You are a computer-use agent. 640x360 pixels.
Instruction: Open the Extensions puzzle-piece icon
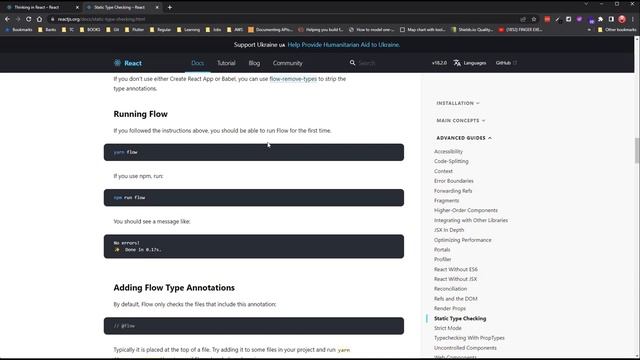600,19
